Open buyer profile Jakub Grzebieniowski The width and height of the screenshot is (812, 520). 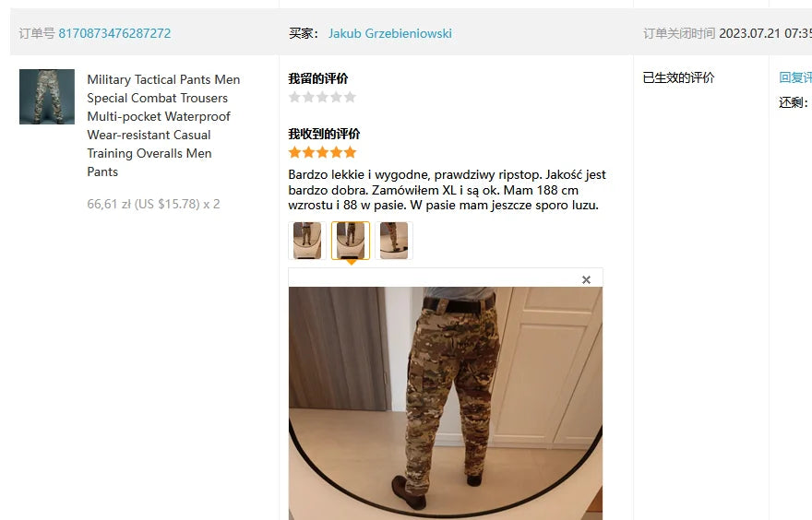390,33
